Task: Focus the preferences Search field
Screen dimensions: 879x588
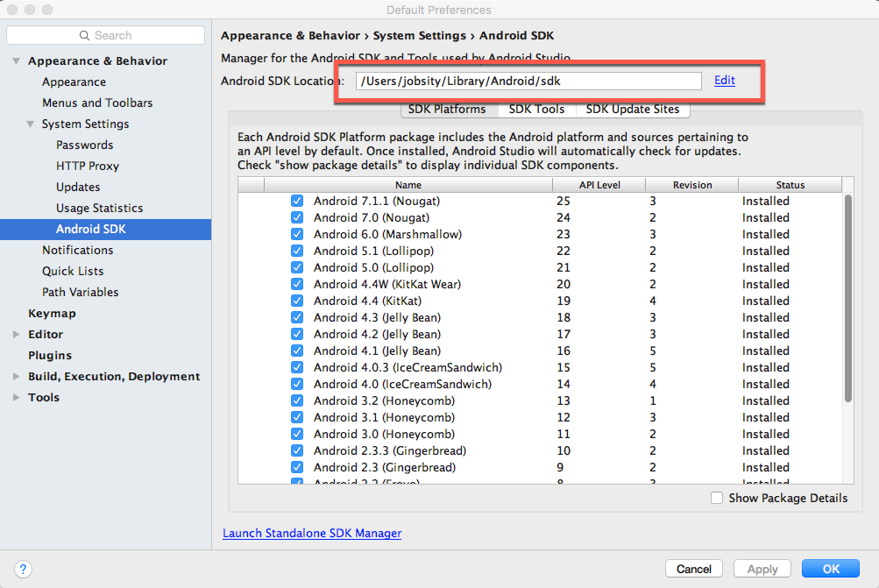Action: [105, 35]
